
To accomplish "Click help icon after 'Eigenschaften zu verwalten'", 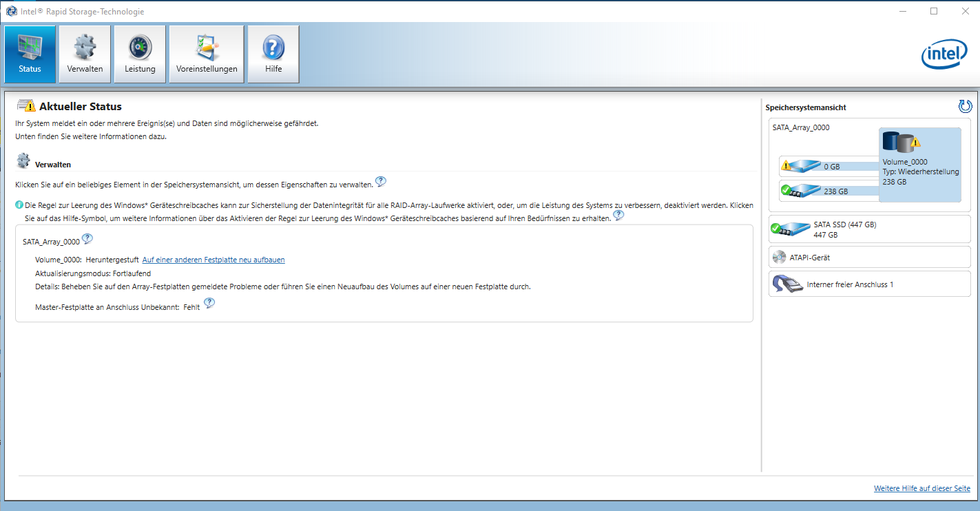I will tap(381, 182).
